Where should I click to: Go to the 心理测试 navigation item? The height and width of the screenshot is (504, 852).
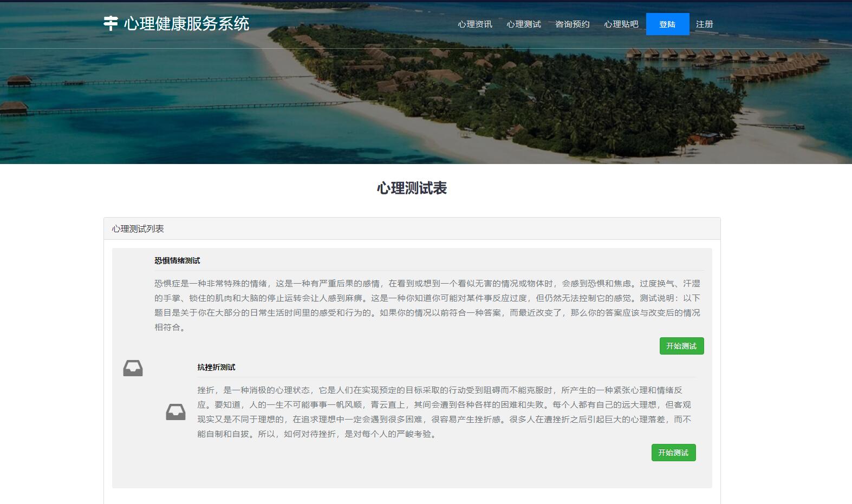[x=523, y=24]
